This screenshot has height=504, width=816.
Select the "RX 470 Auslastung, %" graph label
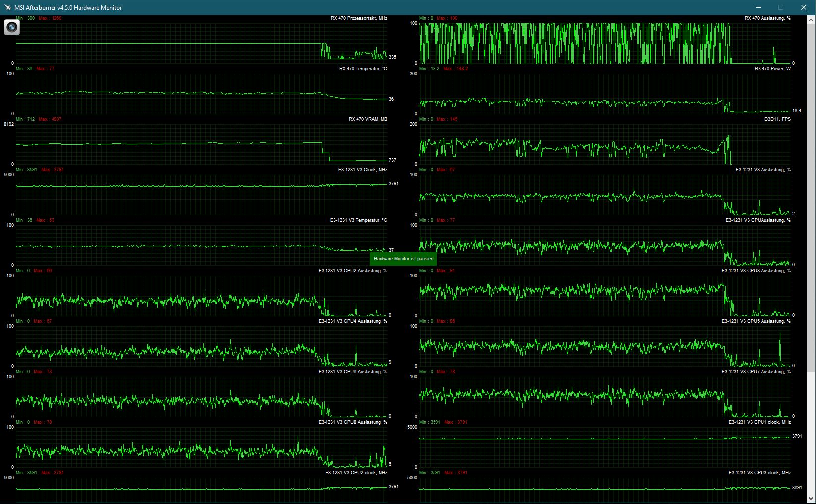click(767, 18)
